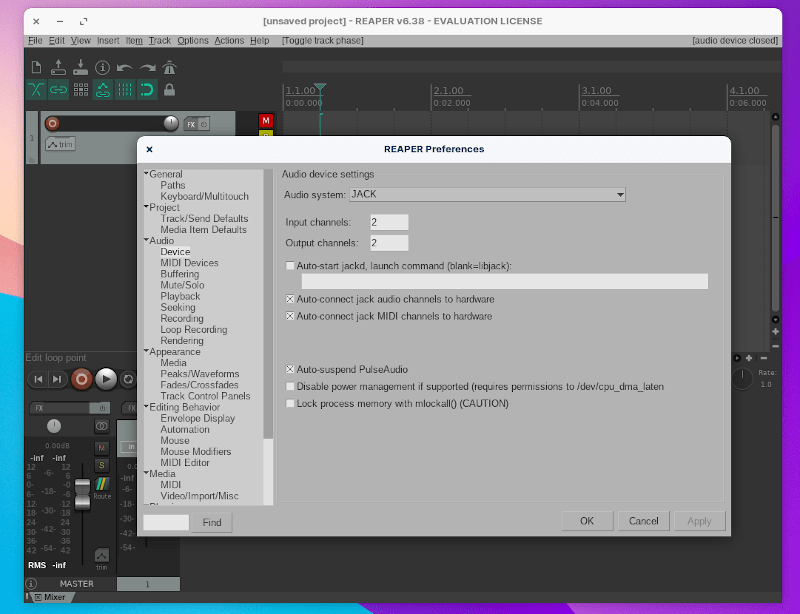Click the locking toolbar icon

point(169,89)
